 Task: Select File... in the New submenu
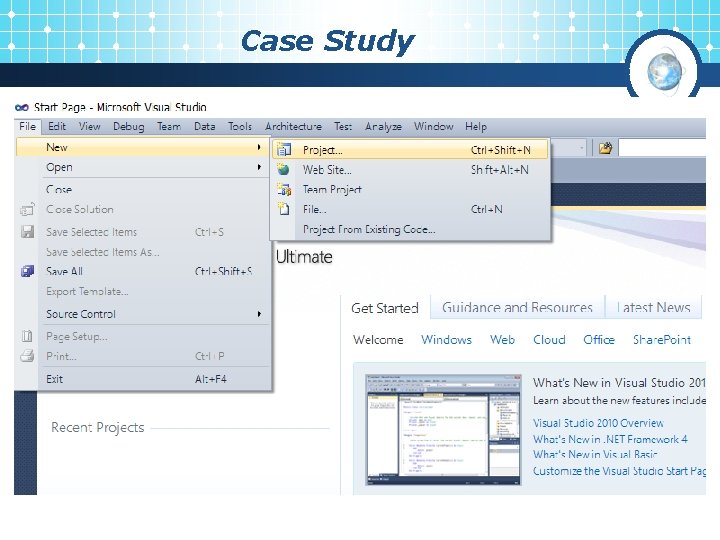pos(410,209)
